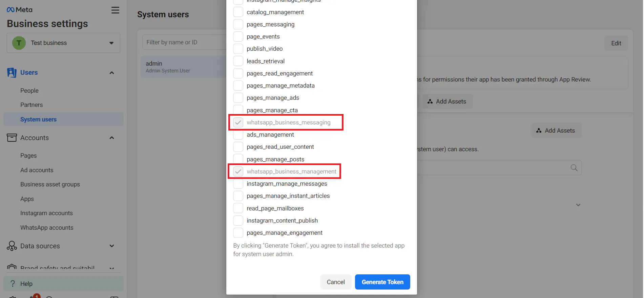Open Ad accounts page
The width and height of the screenshot is (644, 298).
pos(37,170)
